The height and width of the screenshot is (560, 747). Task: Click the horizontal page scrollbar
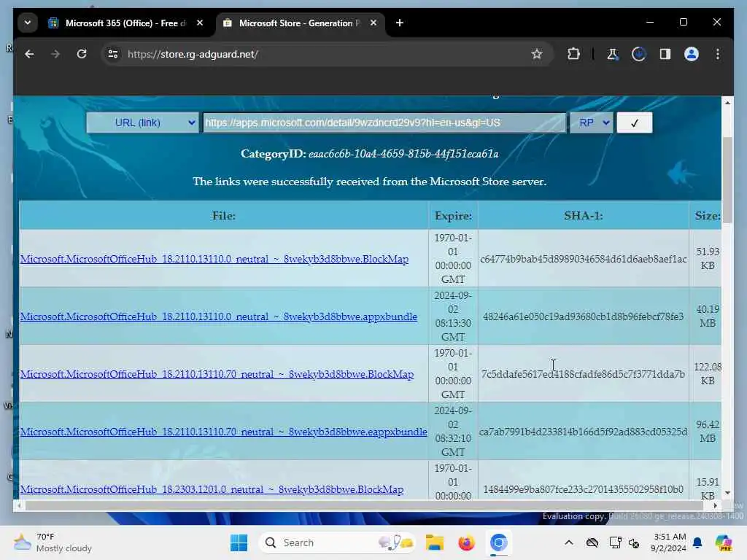tap(365, 506)
